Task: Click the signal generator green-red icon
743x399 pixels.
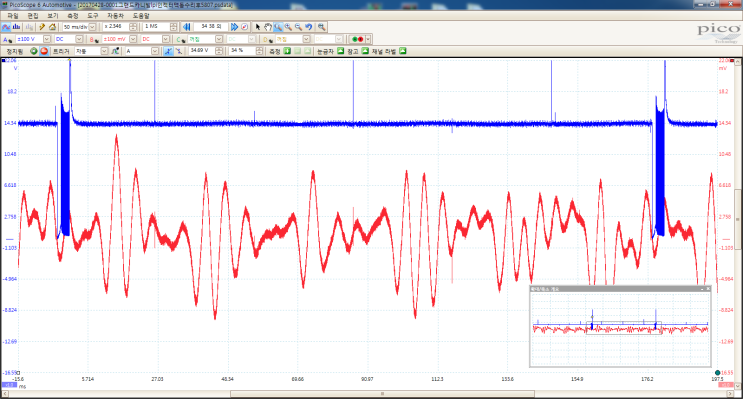Action: pyautogui.click(x=358, y=39)
